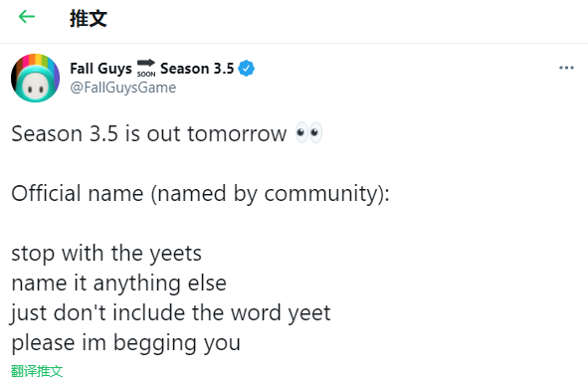This screenshot has width=588, height=385.
Task: Click the 推文 header title
Action: coord(89,18)
